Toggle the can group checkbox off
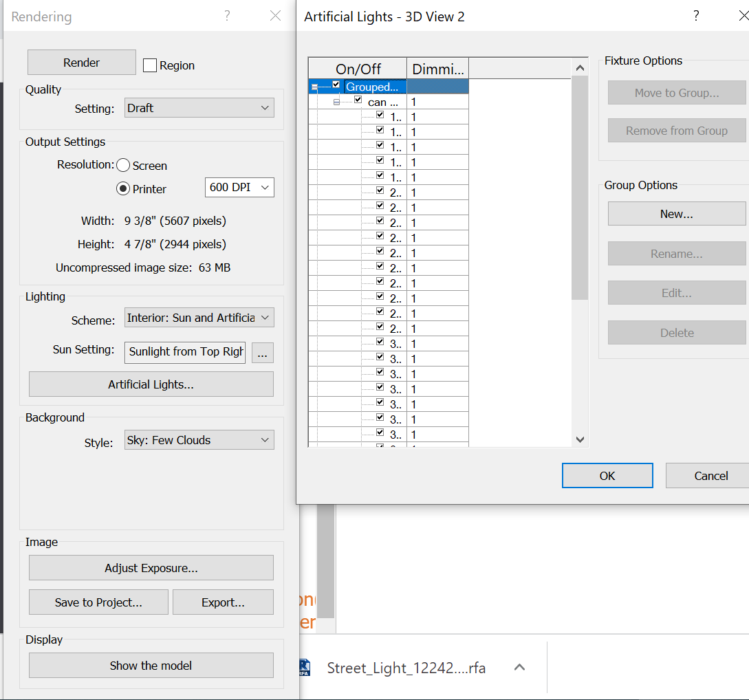The width and height of the screenshot is (749, 700). (358, 100)
